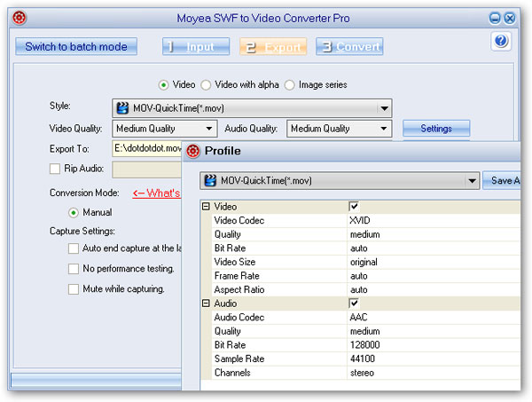532x402 pixels.
Task: Click the Save As button in Profile
Action: (x=502, y=180)
